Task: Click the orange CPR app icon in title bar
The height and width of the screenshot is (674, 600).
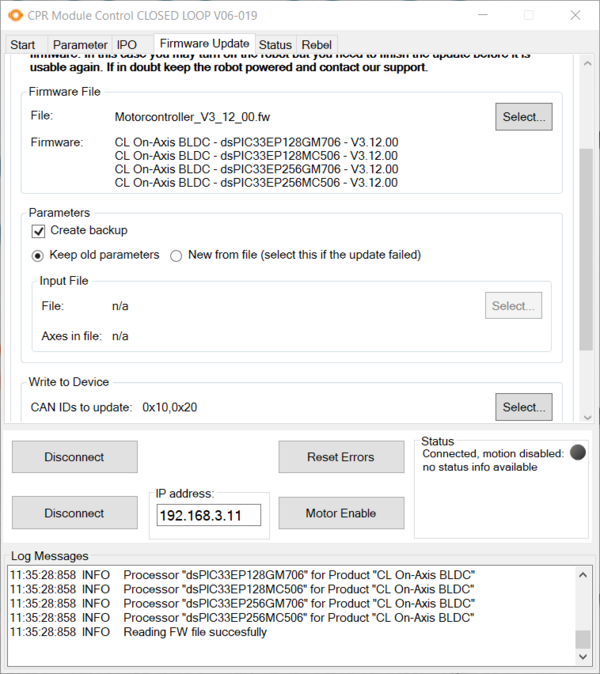Action: 15,15
